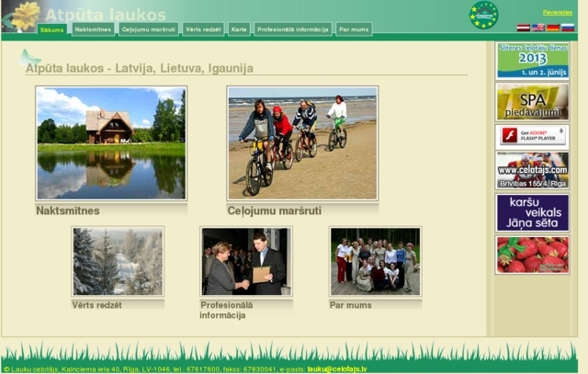Click the karšu veikals Jāņa sēta banner
Image resolution: width=588 pixels, height=374 pixels.
(x=532, y=212)
